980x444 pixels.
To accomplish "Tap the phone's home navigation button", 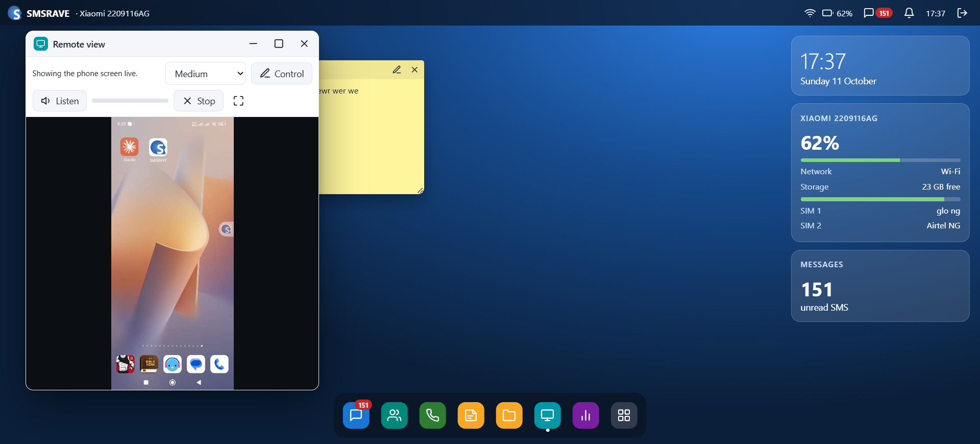I will 173,382.
